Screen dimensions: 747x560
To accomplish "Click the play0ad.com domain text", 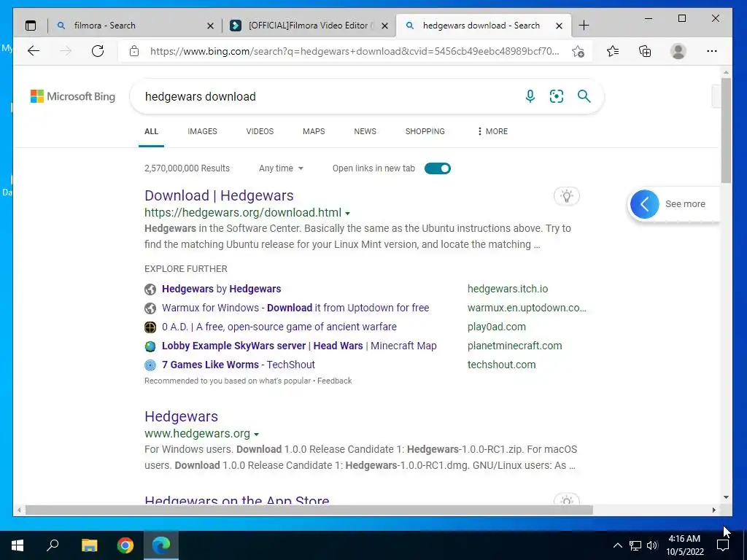I will tap(496, 327).
